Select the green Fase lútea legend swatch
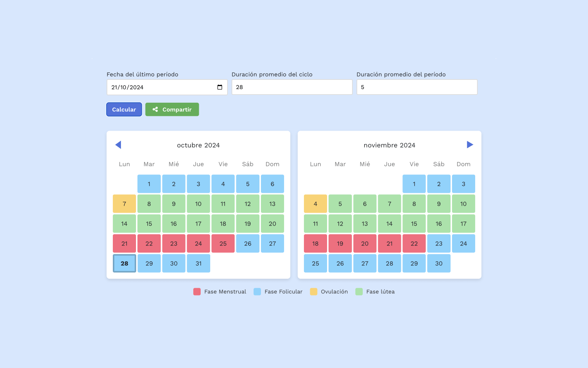Screen dimensions: 588x368 (359, 292)
